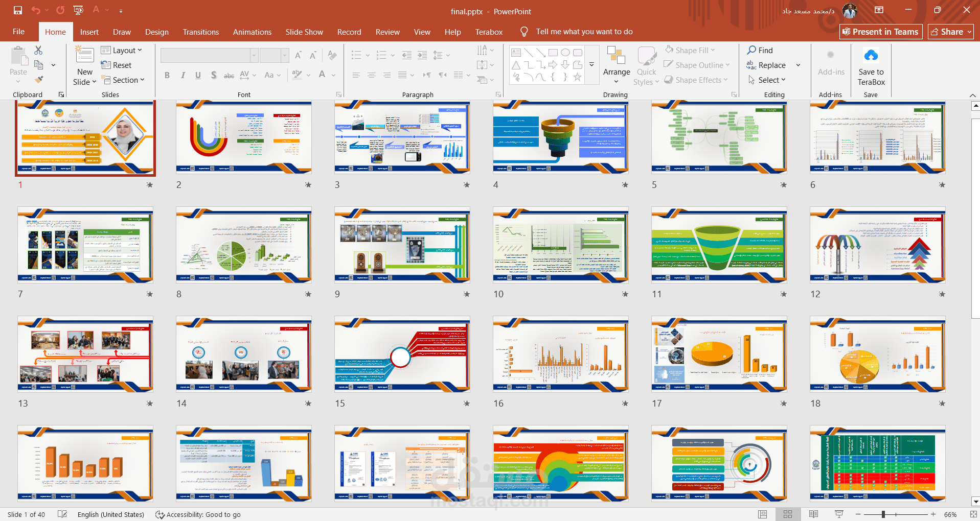Select slide 5 thumbnail
Image resolution: width=980 pixels, height=521 pixels.
719,137
